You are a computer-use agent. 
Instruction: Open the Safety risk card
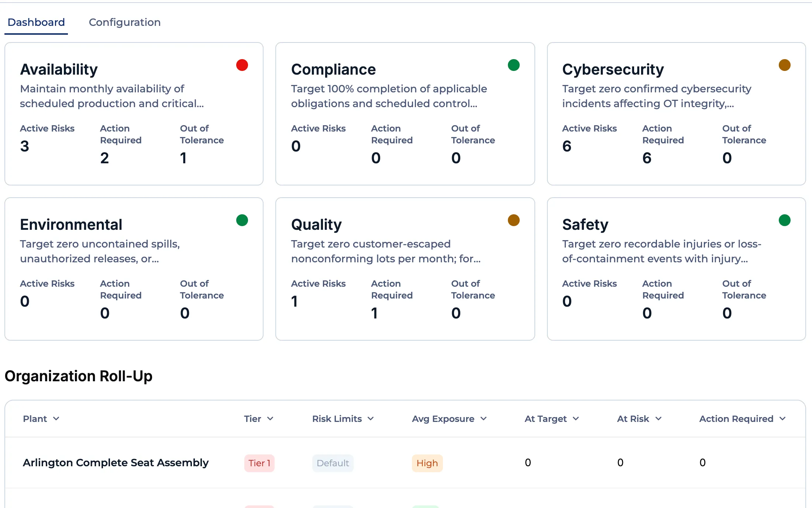click(676, 269)
